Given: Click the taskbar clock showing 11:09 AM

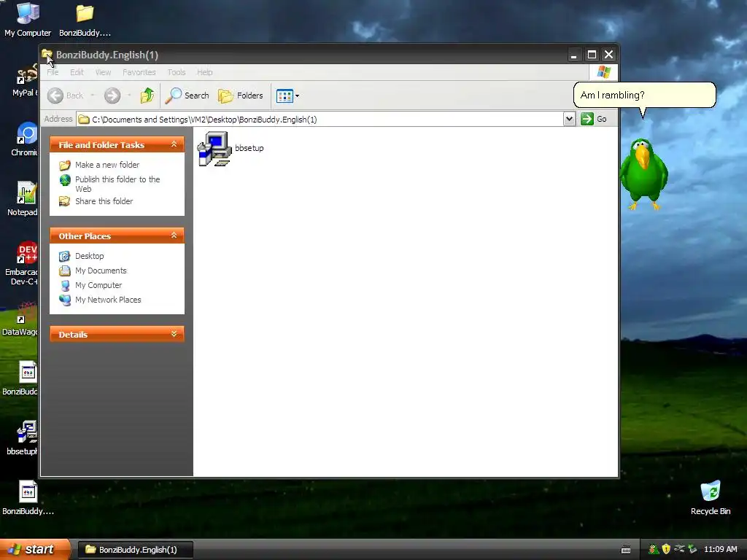Looking at the screenshot, I should [x=720, y=550].
